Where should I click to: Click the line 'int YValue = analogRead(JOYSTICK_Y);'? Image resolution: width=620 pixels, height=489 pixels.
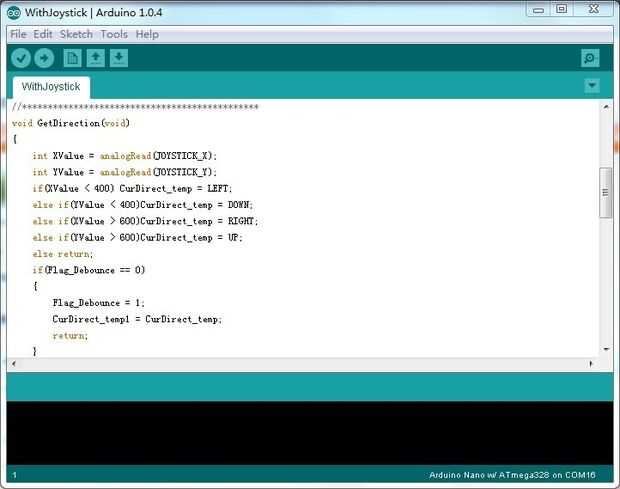(x=125, y=172)
